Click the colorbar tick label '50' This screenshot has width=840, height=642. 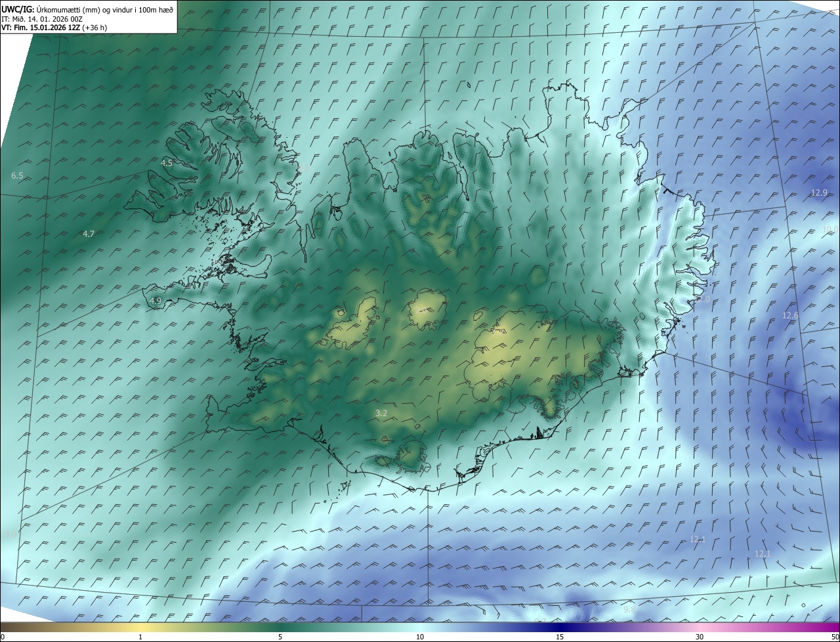click(x=835, y=637)
